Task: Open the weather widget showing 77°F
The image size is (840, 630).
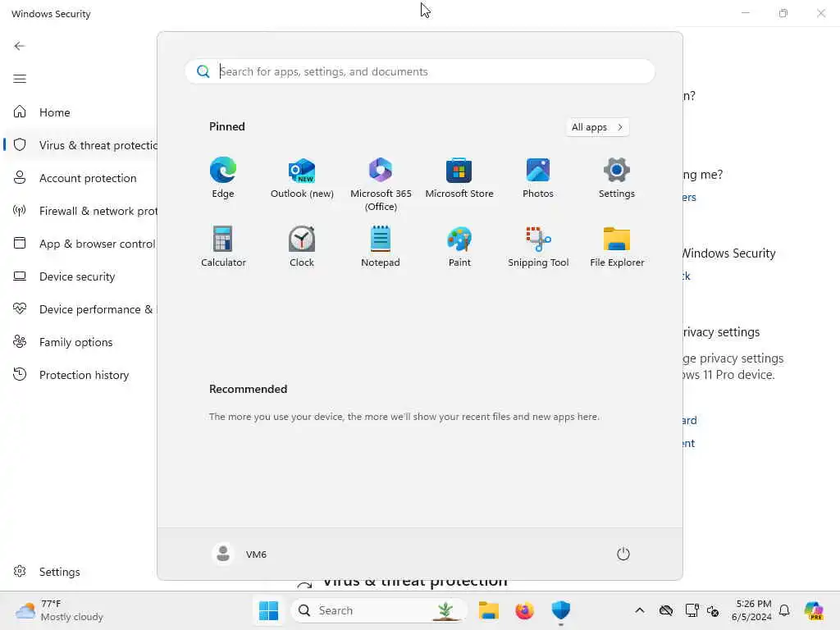Action: click(x=59, y=610)
